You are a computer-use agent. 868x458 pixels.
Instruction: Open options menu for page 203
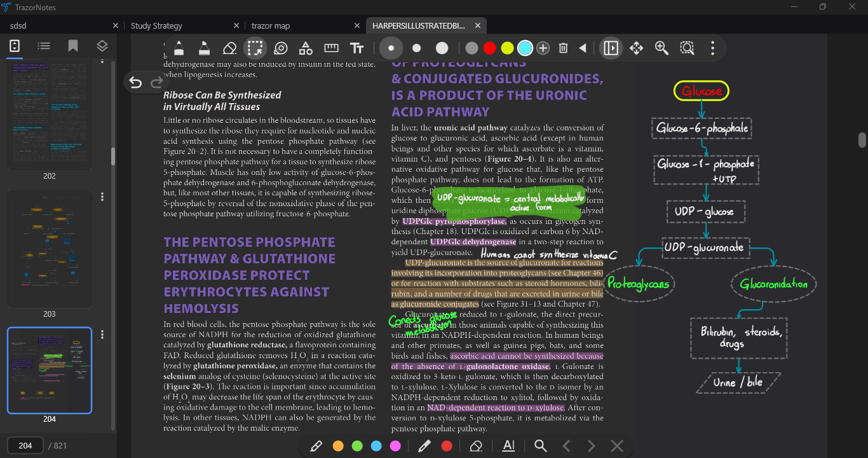click(x=102, y=197)
